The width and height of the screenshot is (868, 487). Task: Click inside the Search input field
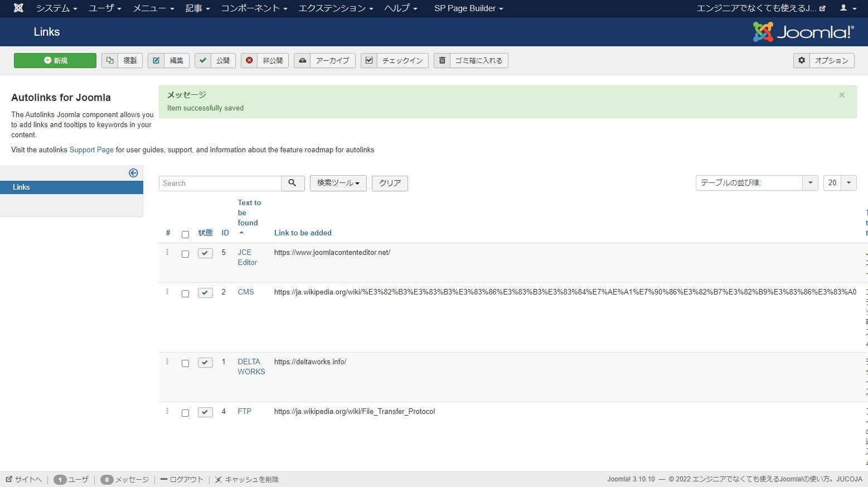[220, 183]
